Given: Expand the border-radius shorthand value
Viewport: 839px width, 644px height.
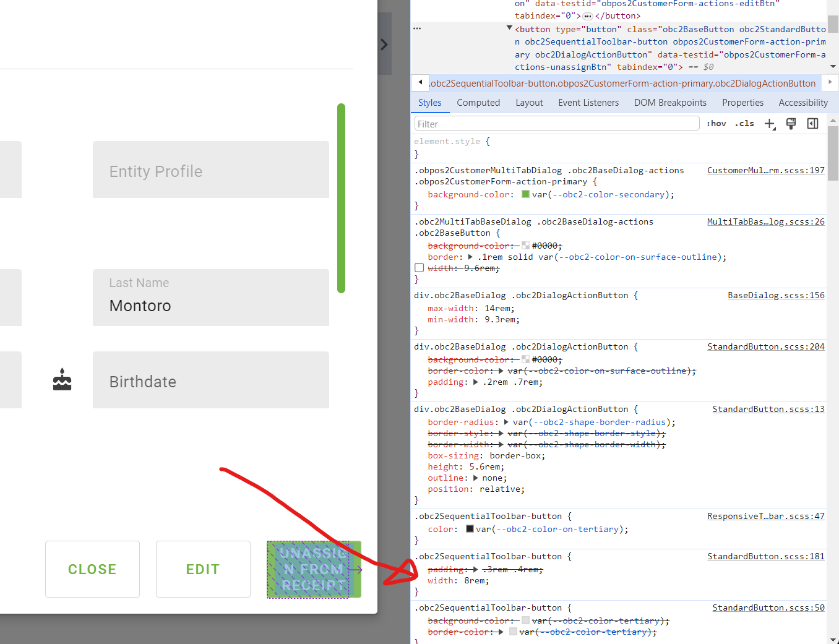Looking at the screenshot, I should click(x=506, y=422).
